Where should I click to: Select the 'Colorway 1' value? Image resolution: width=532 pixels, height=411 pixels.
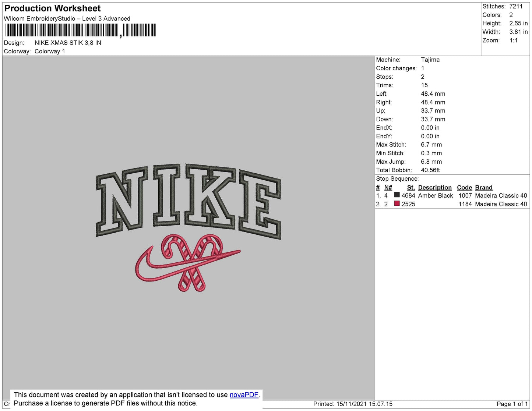click(50, 52)
